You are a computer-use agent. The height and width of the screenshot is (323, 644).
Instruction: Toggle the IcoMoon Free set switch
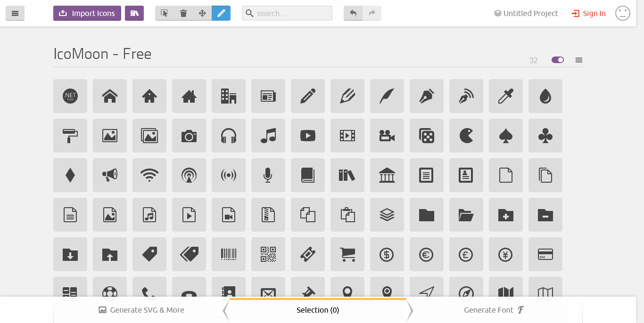[x=558, y=60]
